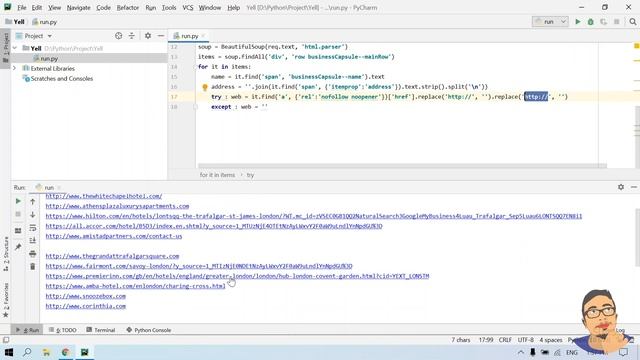Open the amistadpartners.com contact-us link
The width and height of the screenshot is (640, 360).
point(114,236)
